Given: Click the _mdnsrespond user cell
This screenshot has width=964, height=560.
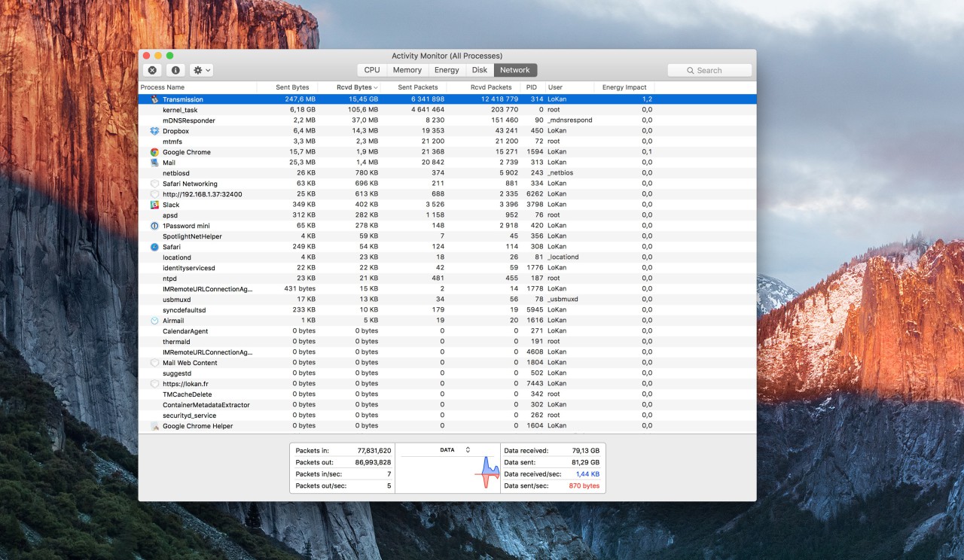Looking at the screenshot, I should coord(570,120).
